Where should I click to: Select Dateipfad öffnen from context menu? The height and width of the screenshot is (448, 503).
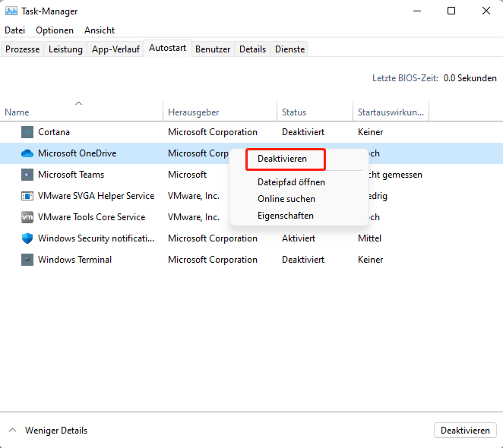pos(291,182)
